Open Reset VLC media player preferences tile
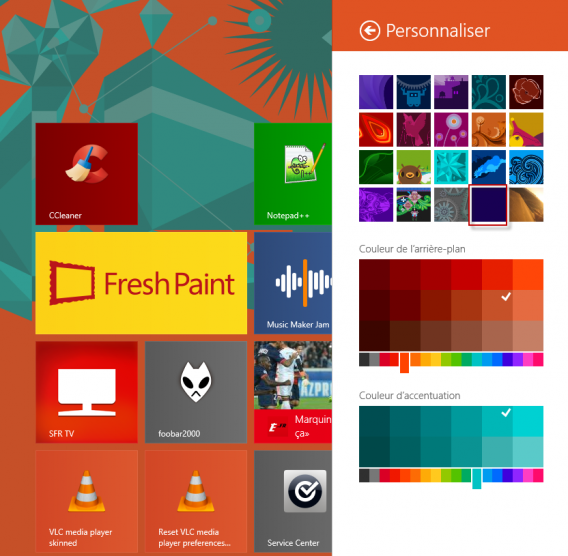Screen dimensions: 568x556 tap(196, 501)
